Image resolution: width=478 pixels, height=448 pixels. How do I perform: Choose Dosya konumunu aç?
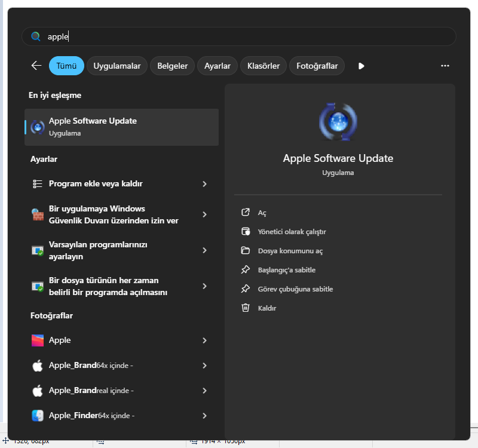coord(290,251)
